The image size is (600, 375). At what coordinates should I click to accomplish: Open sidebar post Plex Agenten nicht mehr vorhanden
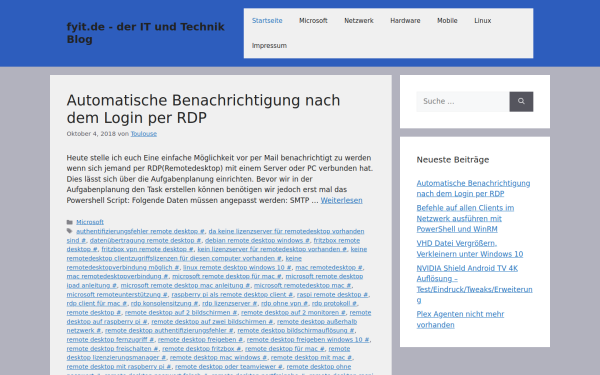point(460,320)
